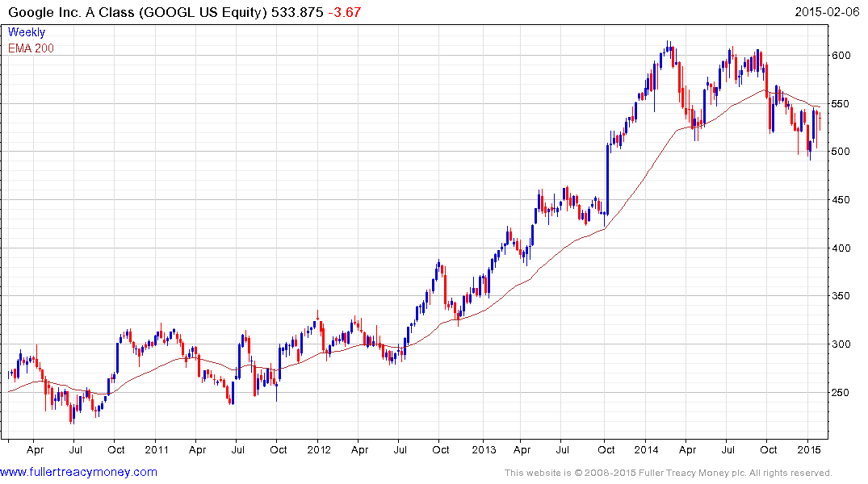Click the 250 price axis label
Screen dimensions: 868x484
[841, 393]
